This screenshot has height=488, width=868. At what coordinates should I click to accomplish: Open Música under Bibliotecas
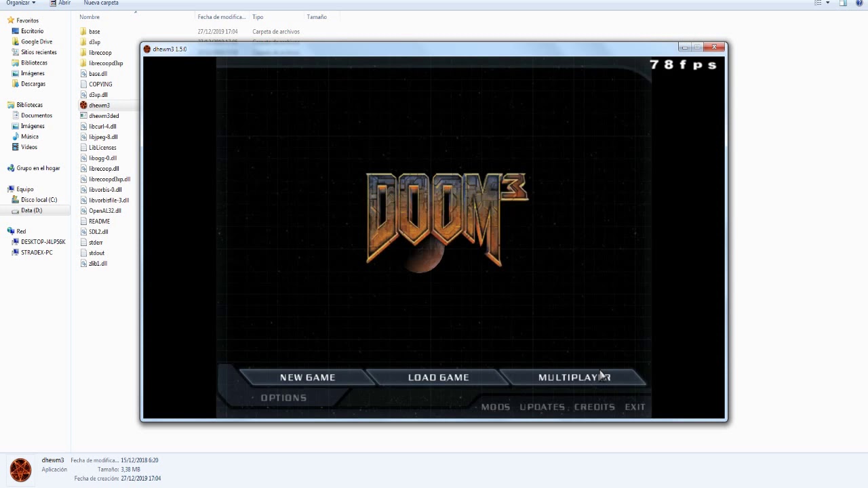[x=29, y=137]
